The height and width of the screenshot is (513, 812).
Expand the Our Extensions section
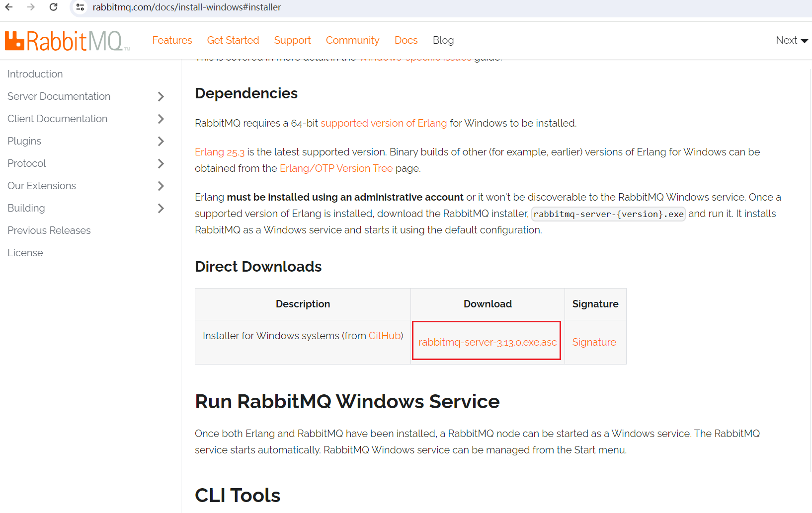pyautogui.click(x=161, y=186)
